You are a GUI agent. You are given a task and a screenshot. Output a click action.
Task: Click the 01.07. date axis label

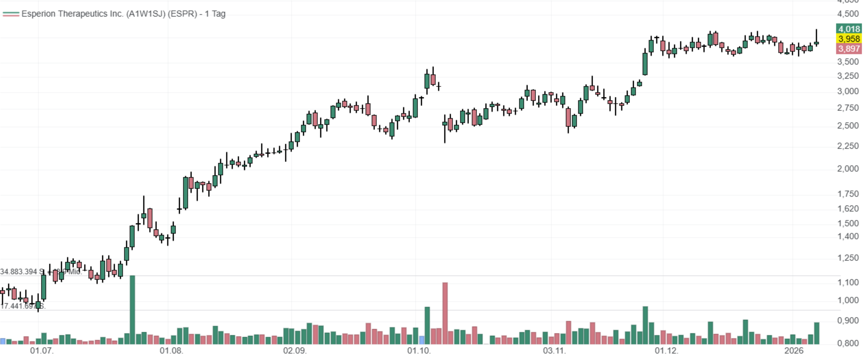(x=41, y=351)
